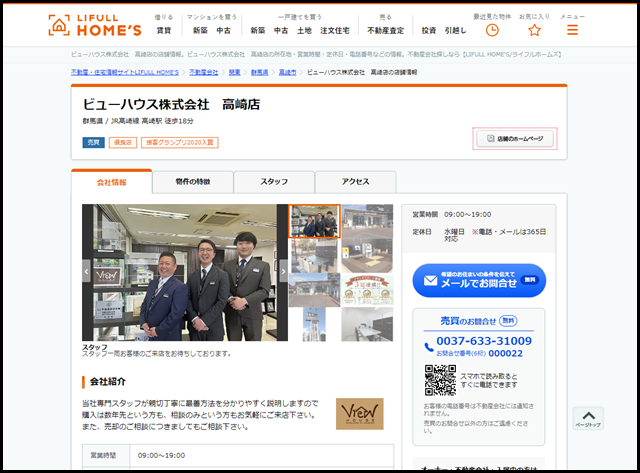This screenshot has width=640, height=473.
Task: Click 店舗のホームページ button
Action: tap(515, 139)
